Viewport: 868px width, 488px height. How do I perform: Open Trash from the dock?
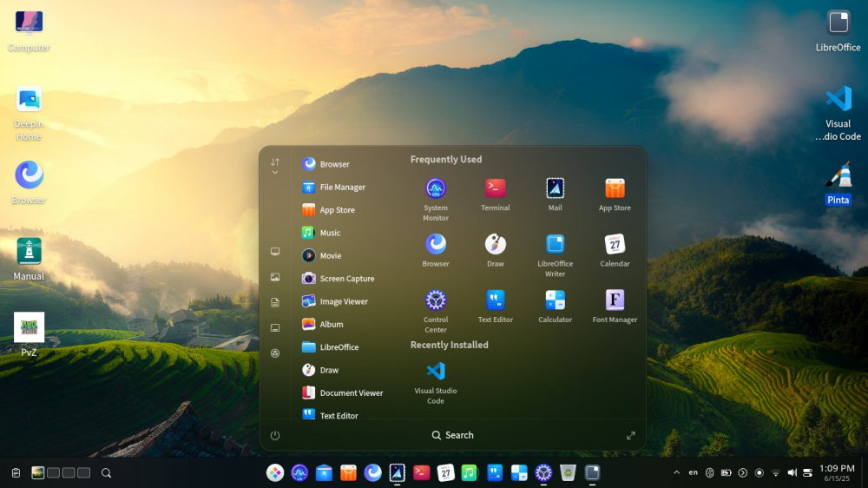click(x=568, y=472)
